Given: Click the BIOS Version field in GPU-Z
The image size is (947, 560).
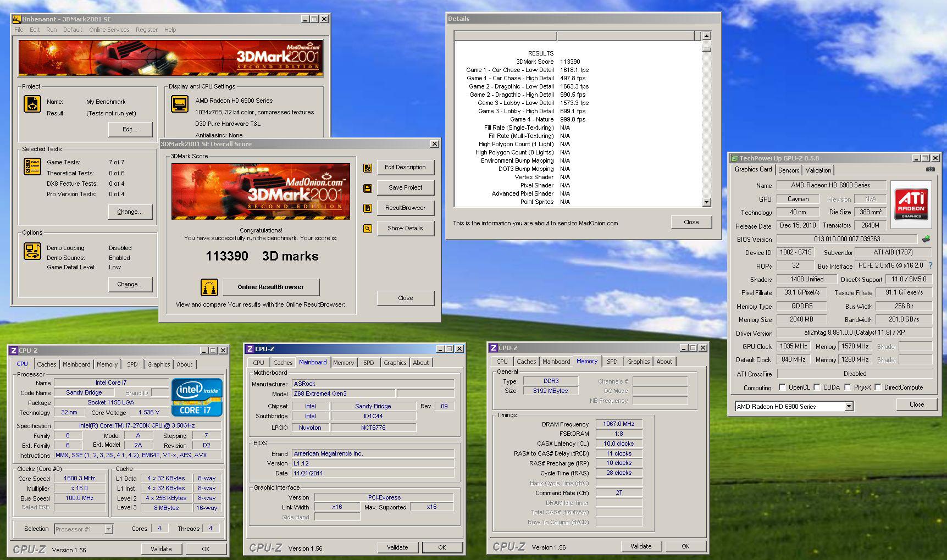Looking at the screenshot, I should coord(847,239).
